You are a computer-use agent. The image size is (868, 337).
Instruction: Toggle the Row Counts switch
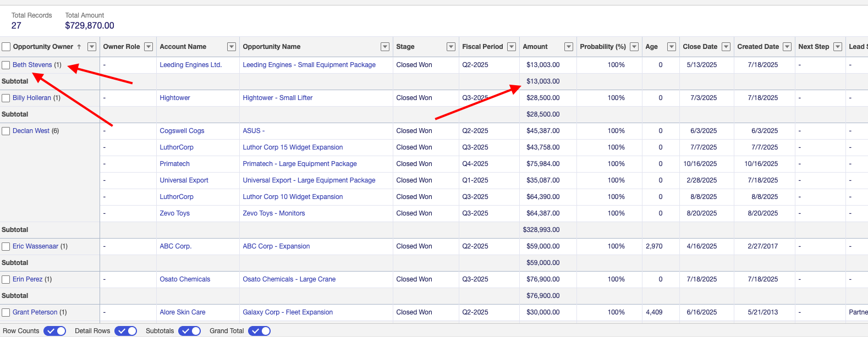55,331
